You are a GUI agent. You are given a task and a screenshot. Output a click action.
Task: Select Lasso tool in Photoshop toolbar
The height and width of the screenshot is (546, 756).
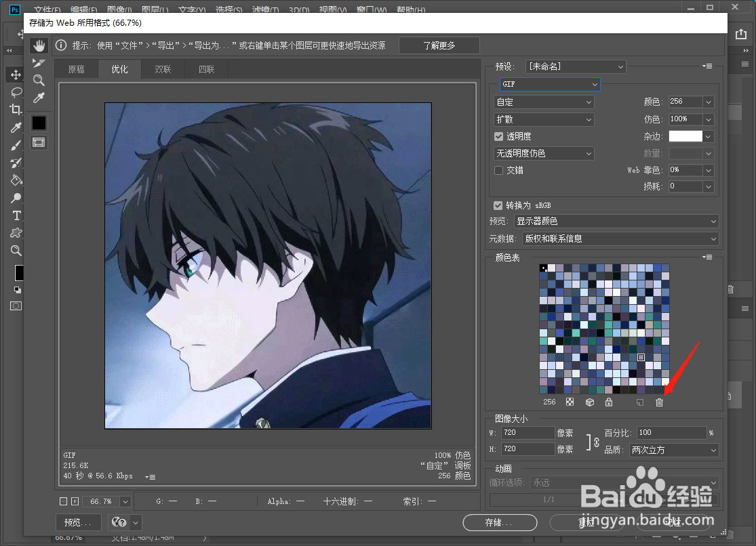[x=16, y=92]
